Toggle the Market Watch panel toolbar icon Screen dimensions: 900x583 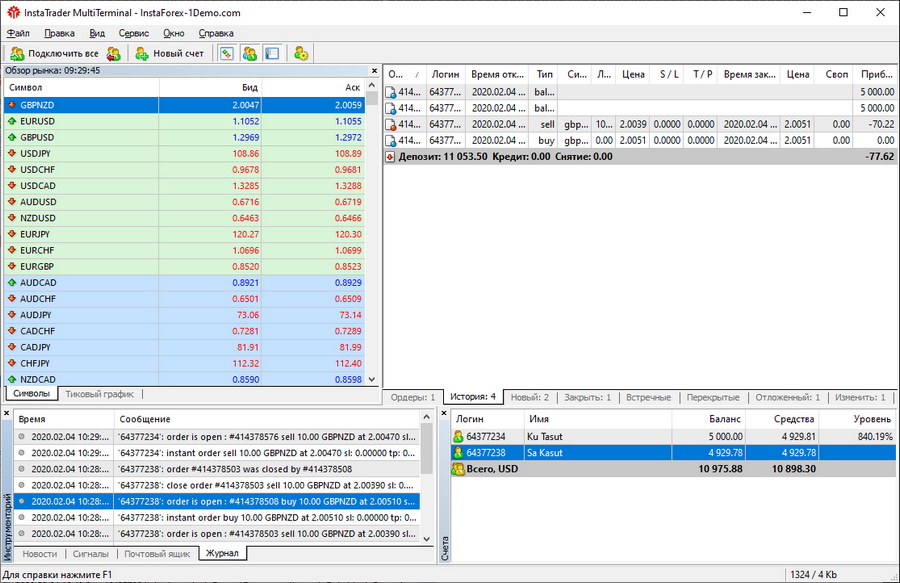227,53
